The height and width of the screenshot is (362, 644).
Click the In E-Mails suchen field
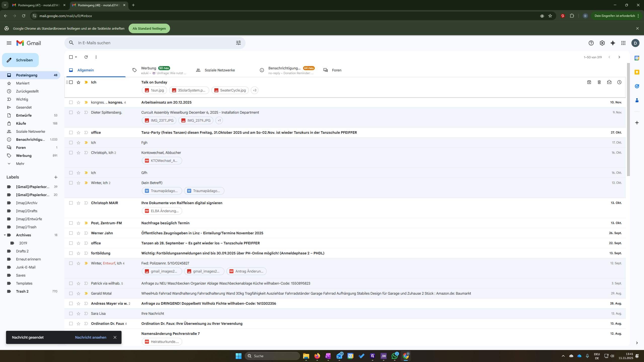[x=155, y=43]
